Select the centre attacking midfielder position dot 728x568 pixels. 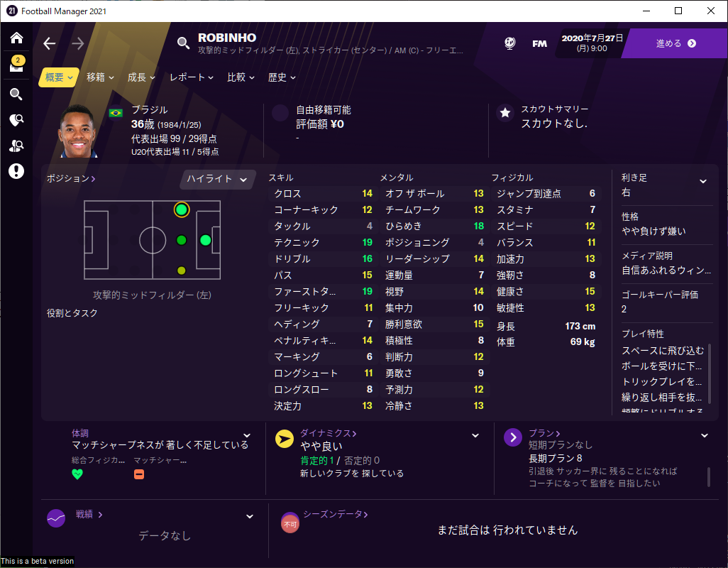182,240
